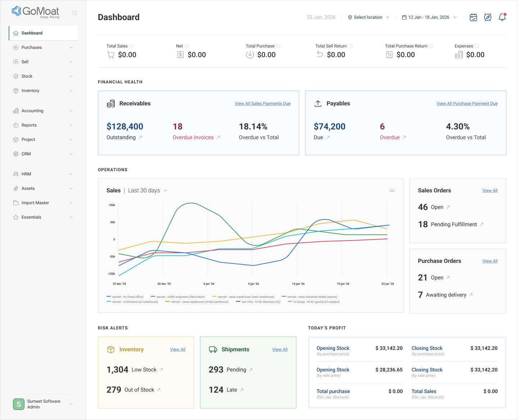Click View All Purchase Payment Due
The height and width of the screenshot is (420, 518).
[467, 104]
